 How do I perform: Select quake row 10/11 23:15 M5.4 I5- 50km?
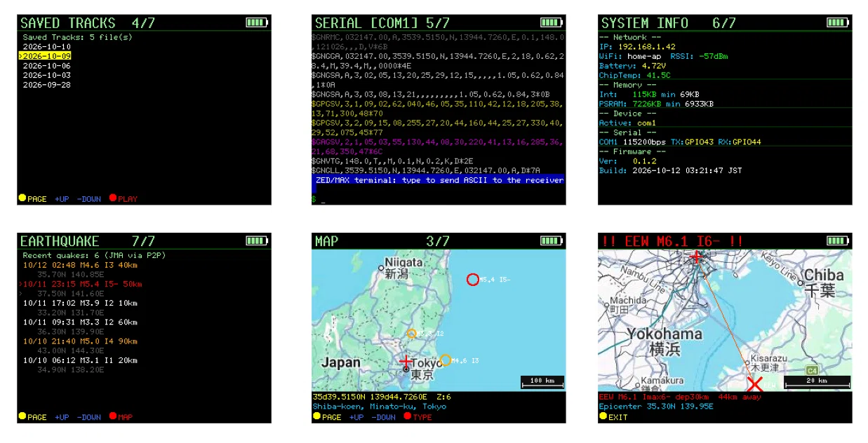pos(80,284)
